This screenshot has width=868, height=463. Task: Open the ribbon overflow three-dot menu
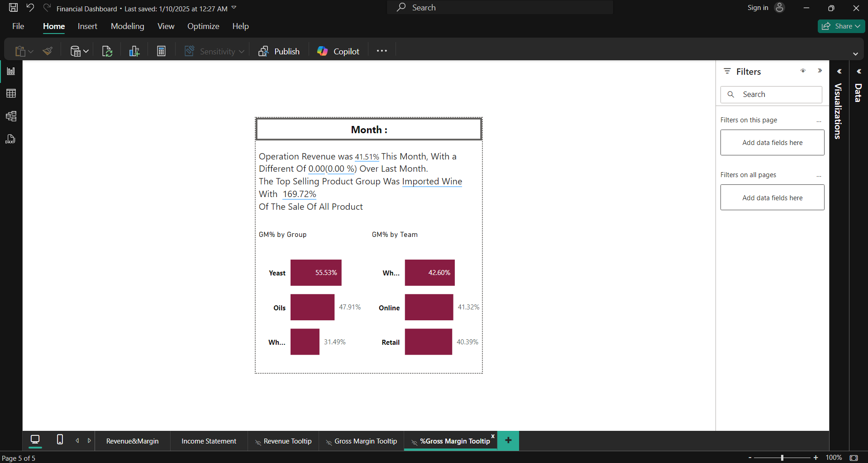(382, 51)
